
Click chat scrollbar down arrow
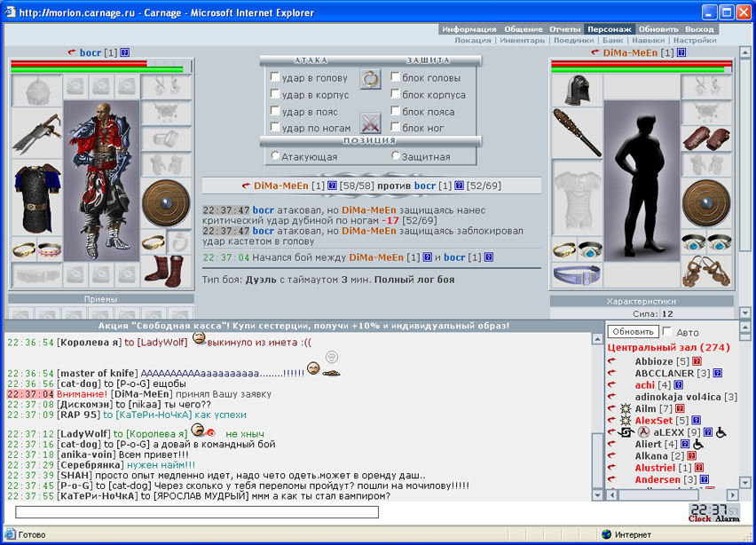coord(597,494)
